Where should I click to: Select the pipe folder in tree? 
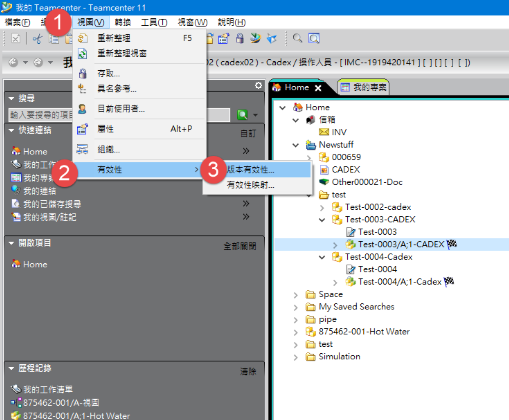point(321,319)
